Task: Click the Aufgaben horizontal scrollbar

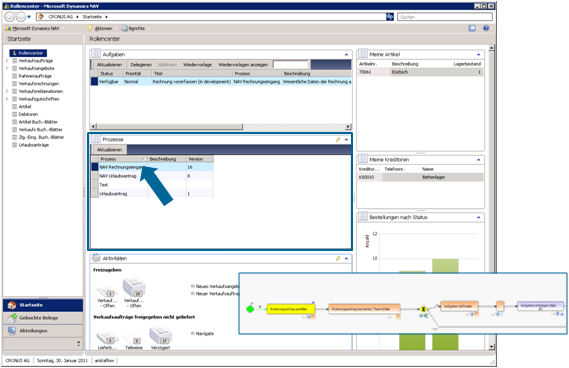Action: pos(221,126)
